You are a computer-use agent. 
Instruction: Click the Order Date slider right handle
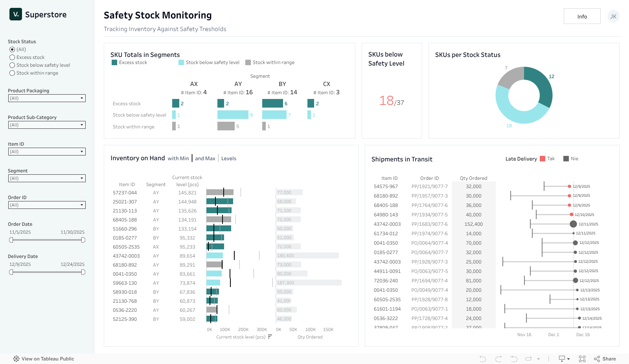click(83, 240)
